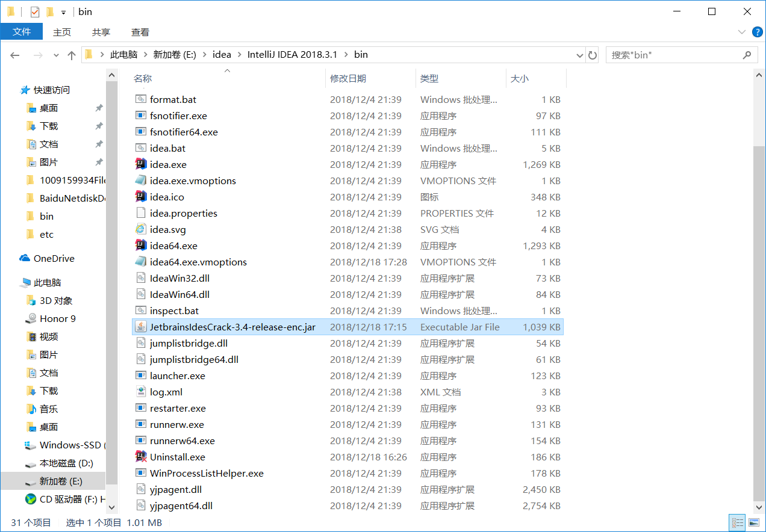Open the recent locations dropdown arrow
766x532 pixels.
[x=56, y=55]
